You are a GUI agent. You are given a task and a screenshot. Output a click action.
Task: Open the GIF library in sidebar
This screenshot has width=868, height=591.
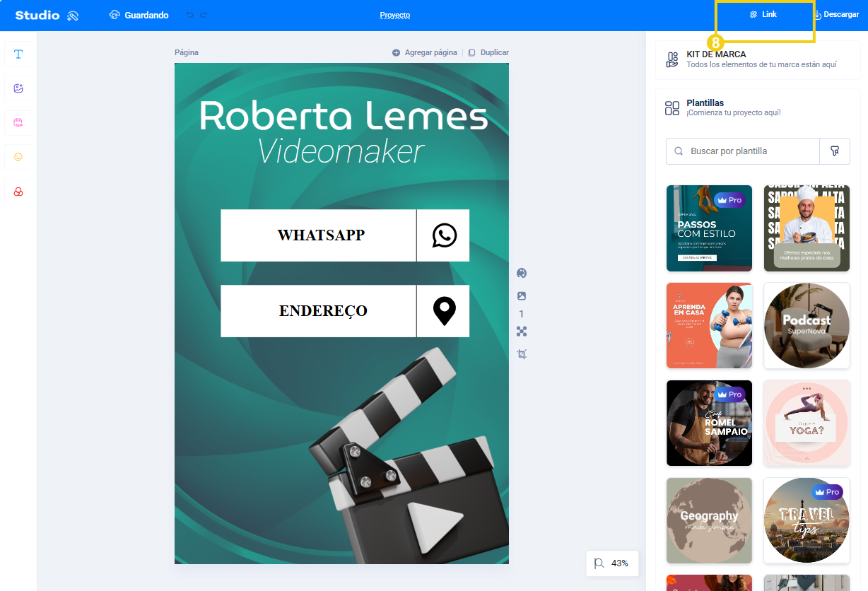[18, 123]
